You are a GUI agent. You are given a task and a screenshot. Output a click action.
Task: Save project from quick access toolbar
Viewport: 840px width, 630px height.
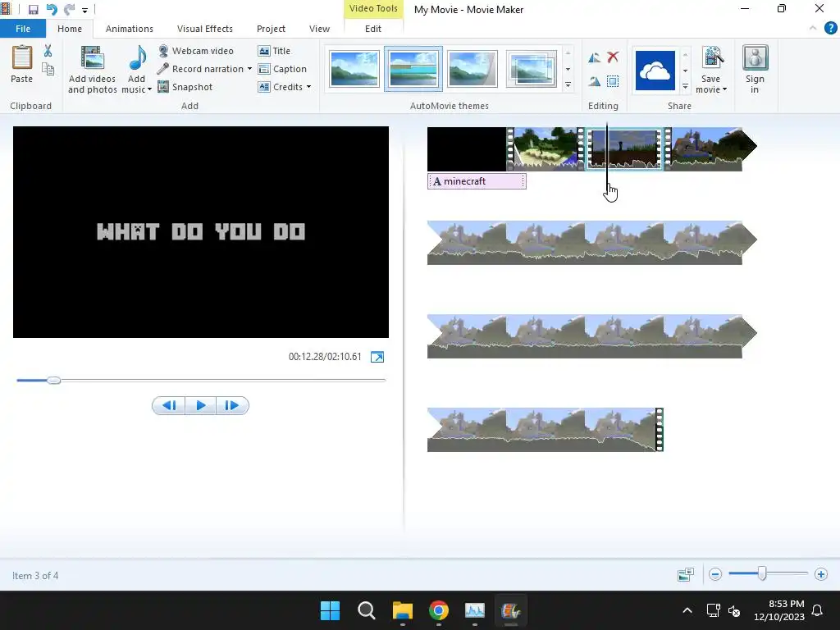tap(33, 10)
